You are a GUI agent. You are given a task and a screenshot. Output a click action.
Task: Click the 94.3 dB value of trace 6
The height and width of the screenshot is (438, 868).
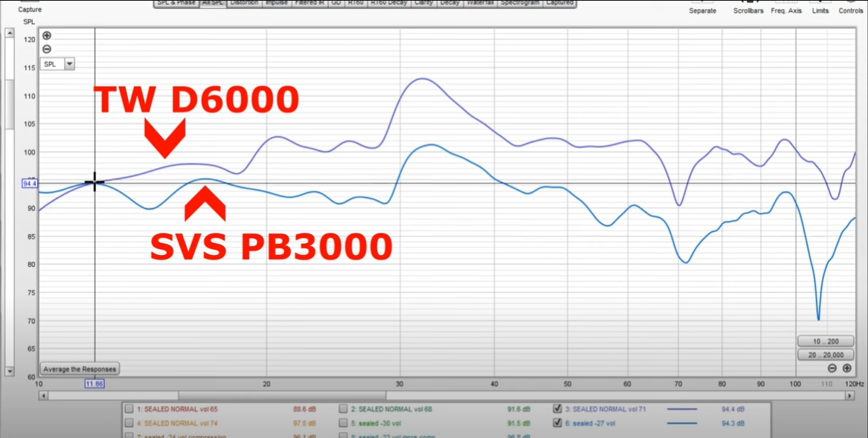[x=733, y=424]
